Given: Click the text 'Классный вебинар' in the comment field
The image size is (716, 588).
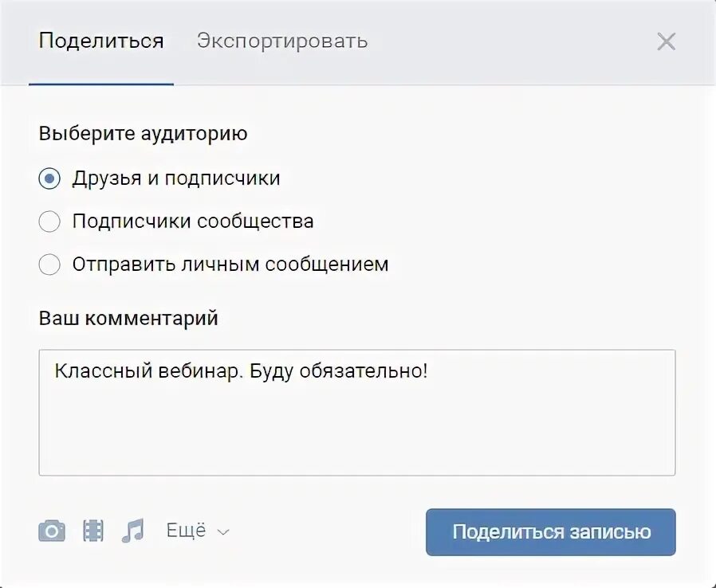Looking at the screenshot, I should 147,371.
